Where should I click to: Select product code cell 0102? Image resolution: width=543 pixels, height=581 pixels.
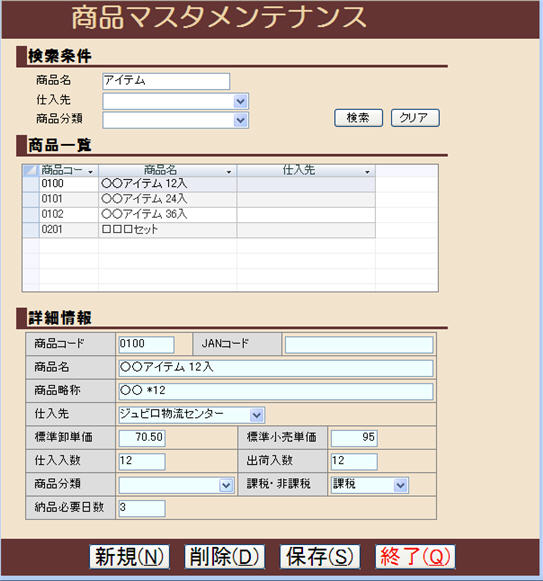click(69, 215)
